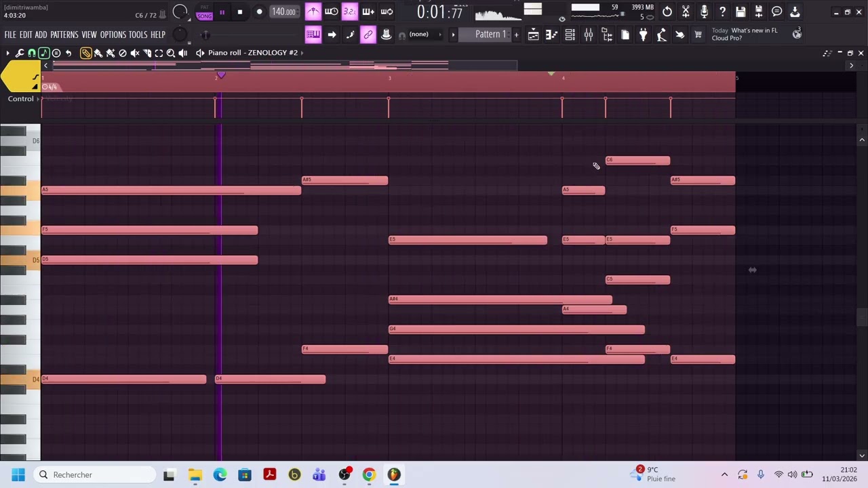The width and height of the screenshot is (868, 488).
Task: Toggle loop recording
Action: (387, 12)
